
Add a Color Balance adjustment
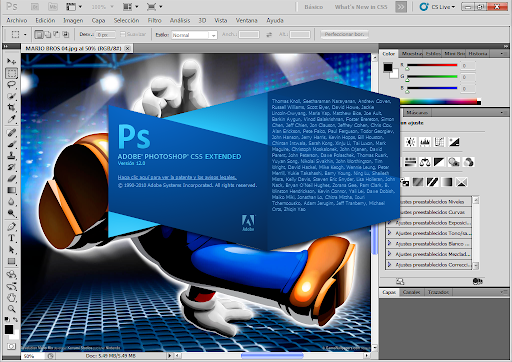tap(425, 162)
